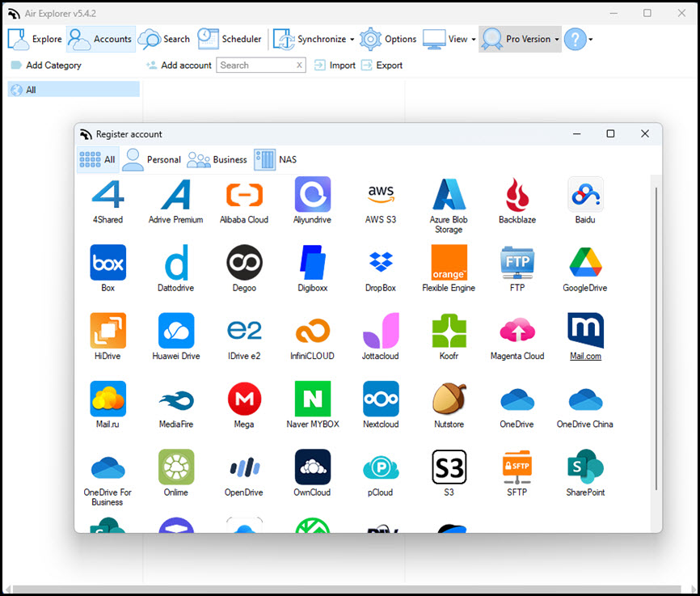Click the Add Category button

click(46, 66)
